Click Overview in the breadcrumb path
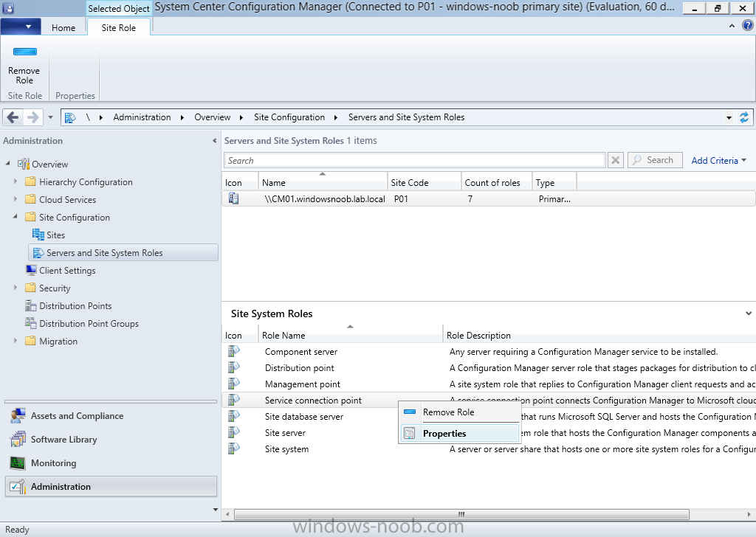 (x=212, y=117)
